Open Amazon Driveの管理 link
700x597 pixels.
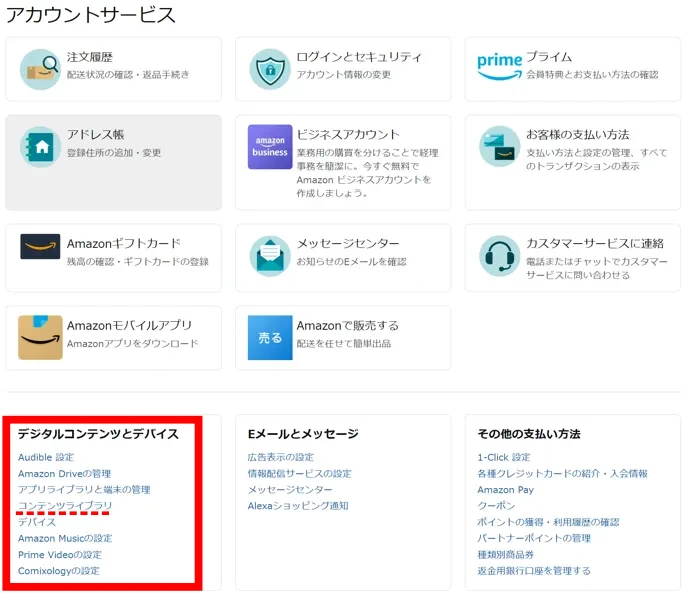64,473
